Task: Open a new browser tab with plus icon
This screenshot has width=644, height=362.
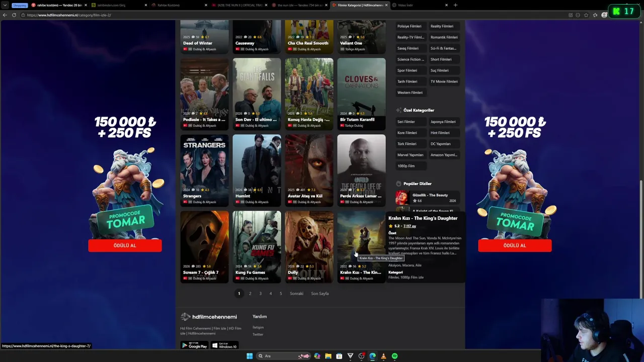Action: tap(455, 5)
